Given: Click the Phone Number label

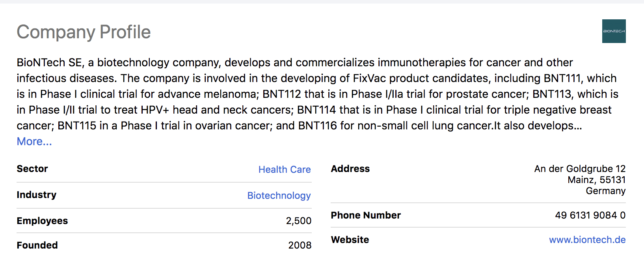Looking at the screenshot, I should [365, 215].
